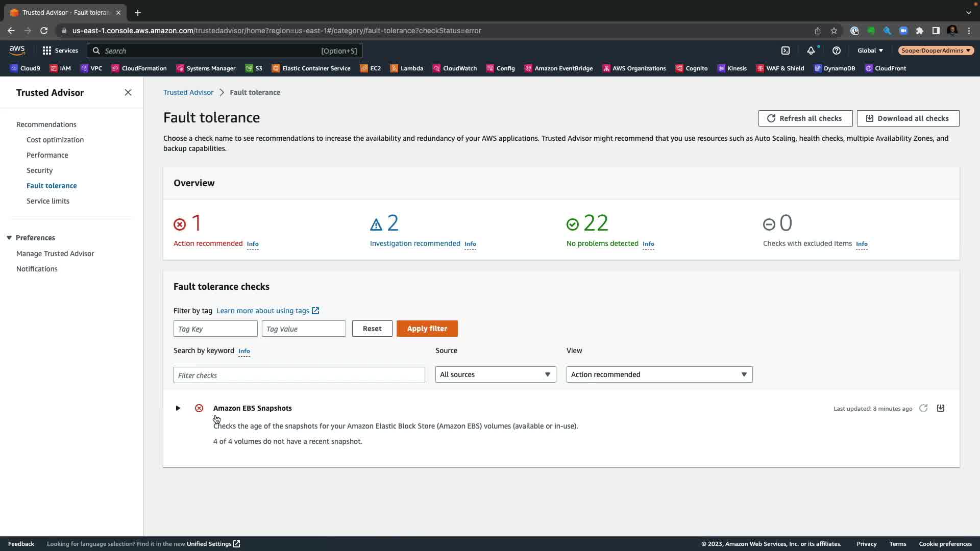Click Refresh all checks button

[x=805, y=118]
